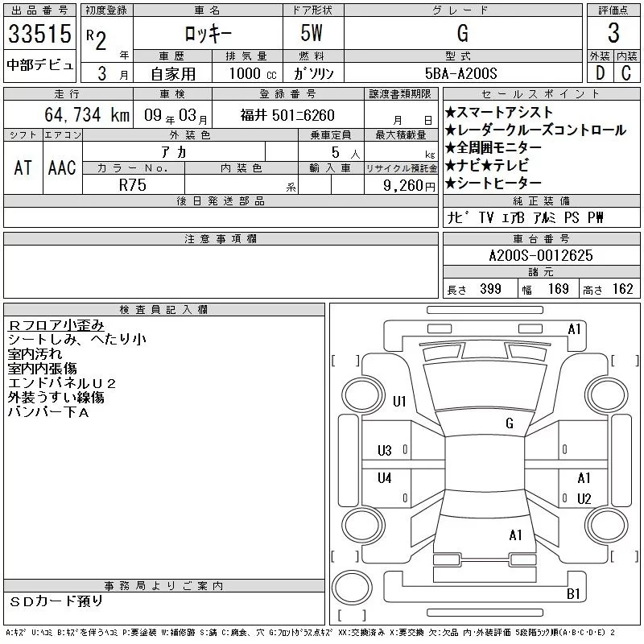Select the mileage value 64,734 km
The image size is (644, 644).
pos(68,115)
